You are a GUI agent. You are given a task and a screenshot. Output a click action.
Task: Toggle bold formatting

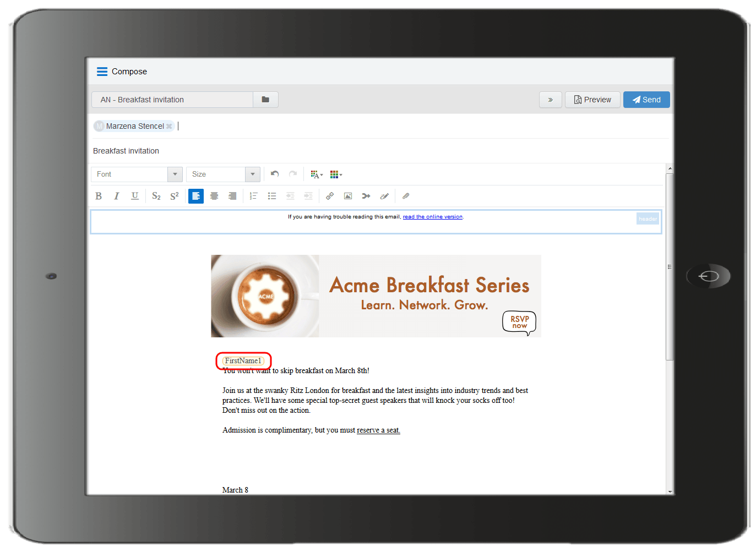tap(98, 196)
